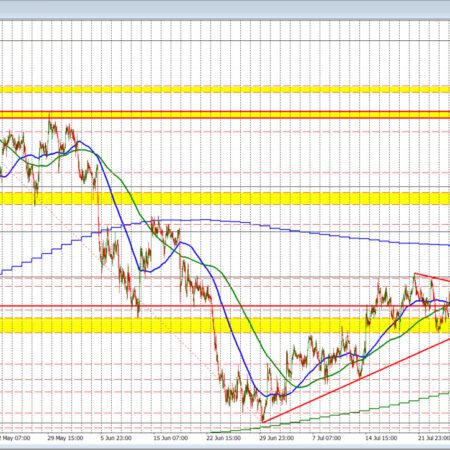450x450 pixels.
Task: Click the "14 Jul 15:00" time axis label
Action: 381,438
